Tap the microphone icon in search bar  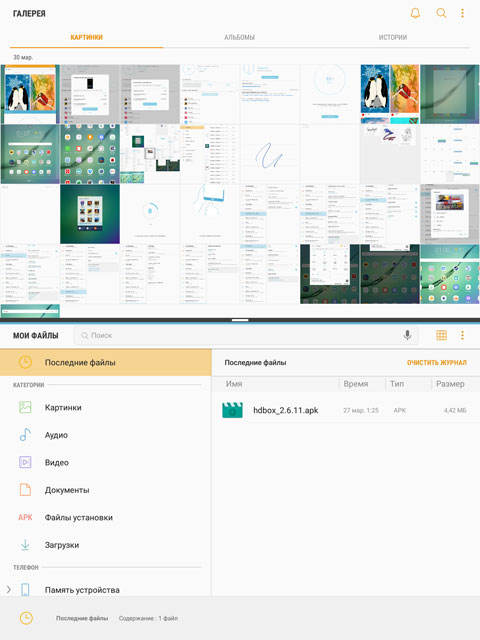[407, 335]
